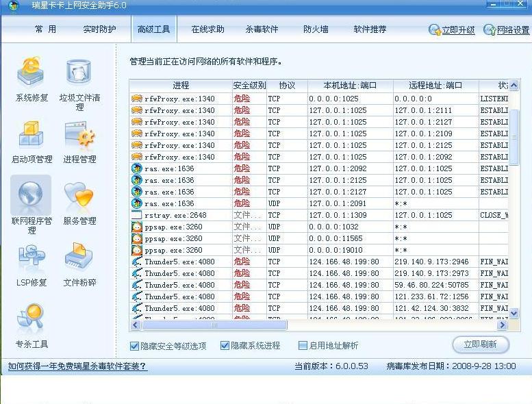Open 防火墙 tab
Screen dimensions: 532x404
(316, 29)
